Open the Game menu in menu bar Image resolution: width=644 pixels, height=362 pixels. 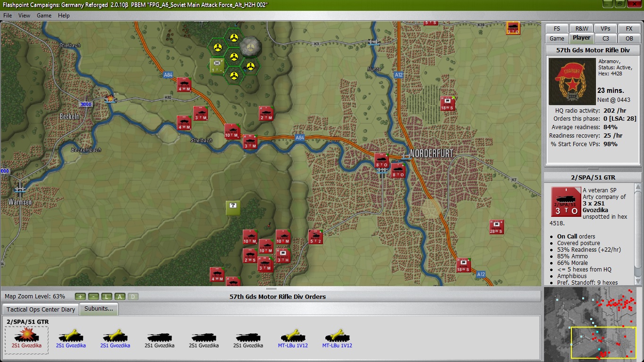point(44,16)
